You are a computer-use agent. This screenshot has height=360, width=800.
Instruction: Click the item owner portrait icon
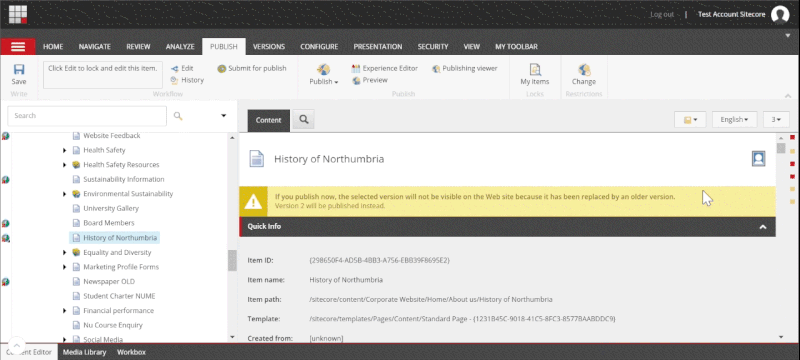(x=759, y=159)
